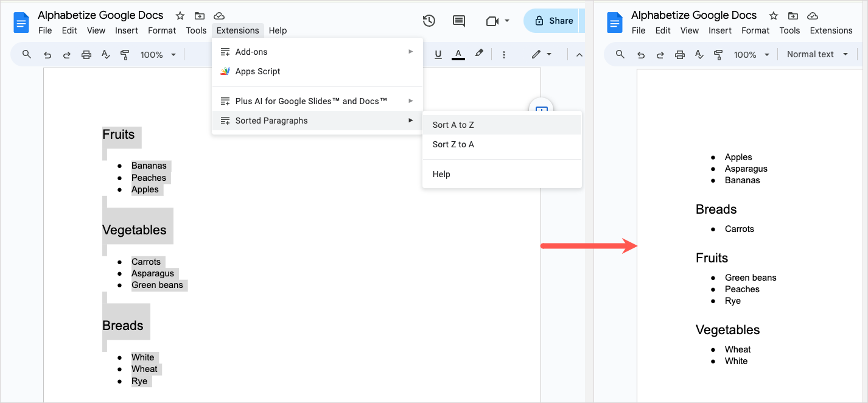Open Tools menu in right window

[789, 30]
